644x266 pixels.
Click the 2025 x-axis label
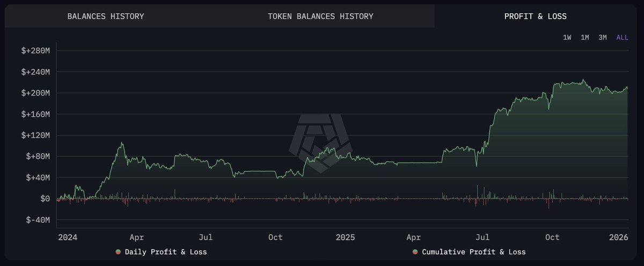point(345,237)
